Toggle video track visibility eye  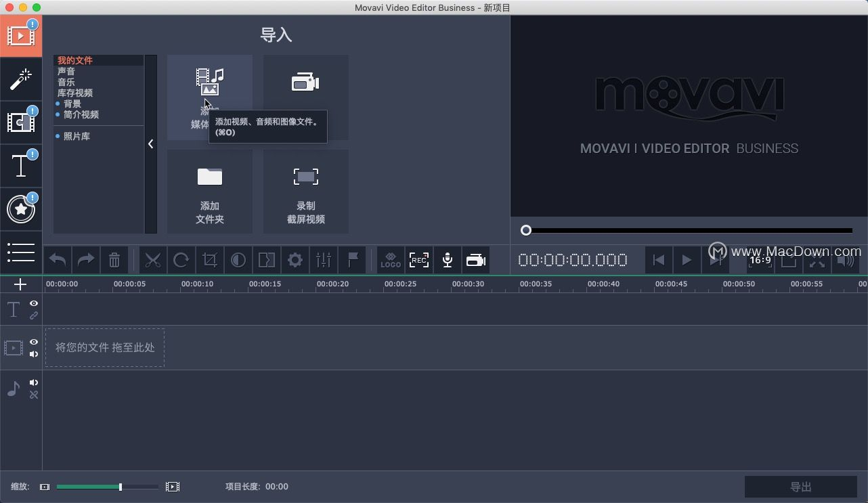tap(34, 342)
